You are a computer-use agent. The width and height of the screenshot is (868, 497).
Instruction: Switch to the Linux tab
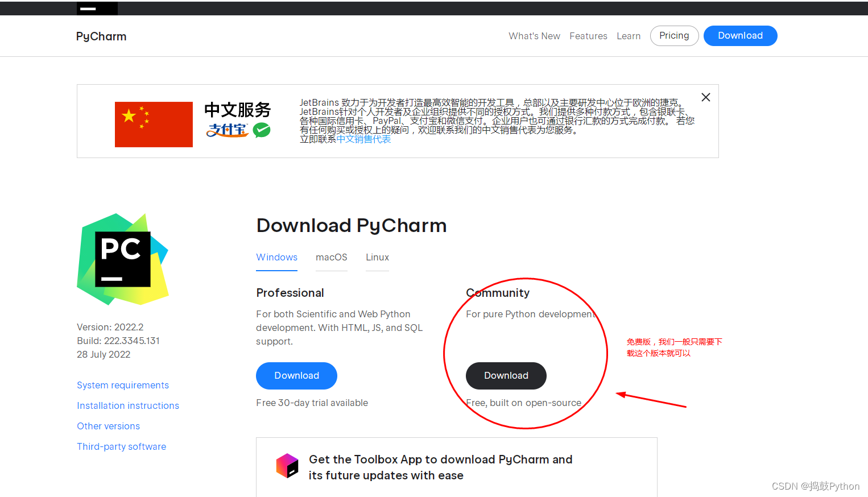click(x=377, y=257)
